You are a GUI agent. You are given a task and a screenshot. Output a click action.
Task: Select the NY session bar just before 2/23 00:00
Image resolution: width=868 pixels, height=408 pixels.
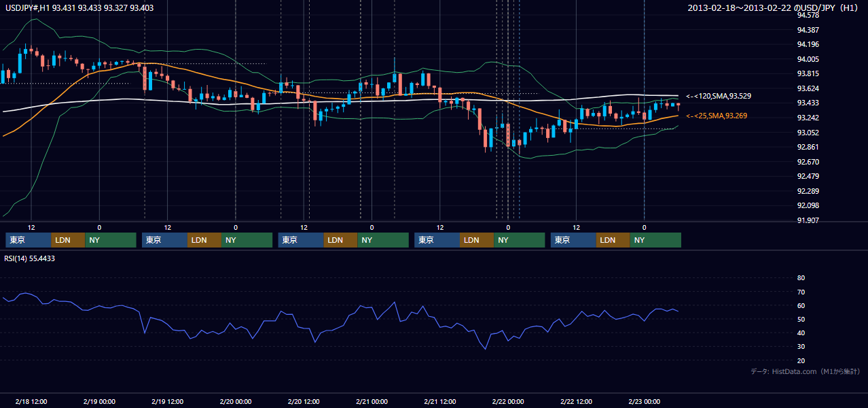[655, 240]
